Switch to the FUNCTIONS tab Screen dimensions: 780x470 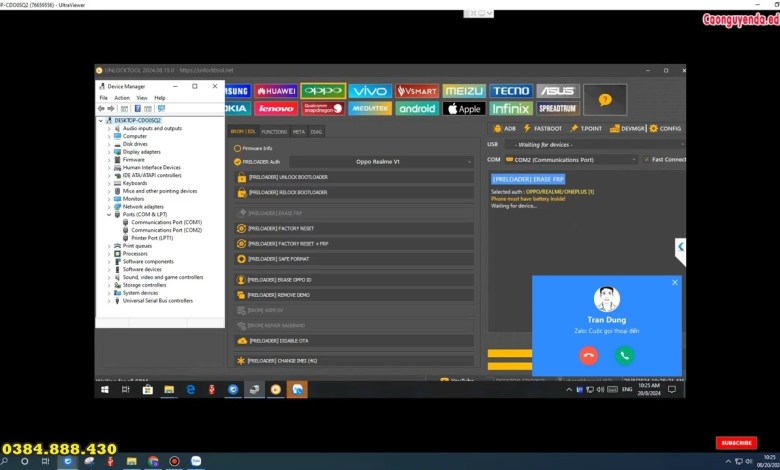(273, 131)
